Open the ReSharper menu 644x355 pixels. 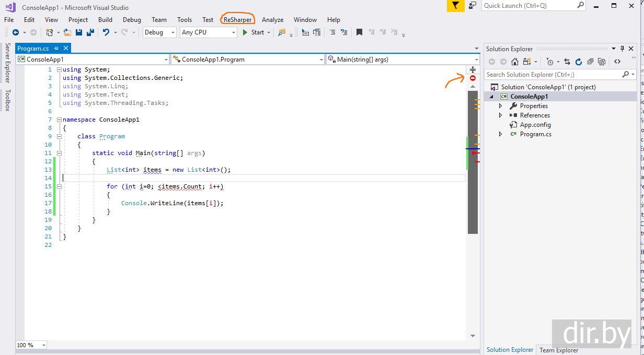237,20
